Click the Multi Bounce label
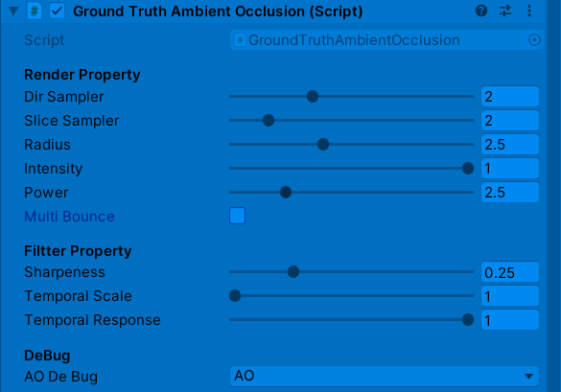 69,217
